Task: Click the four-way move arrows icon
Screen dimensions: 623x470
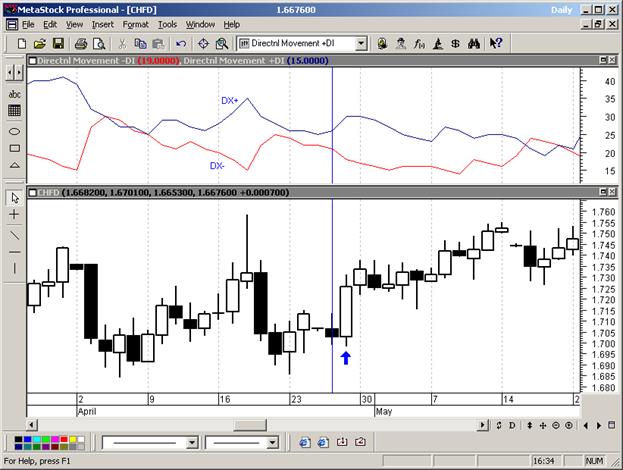Action: (543, 426)
